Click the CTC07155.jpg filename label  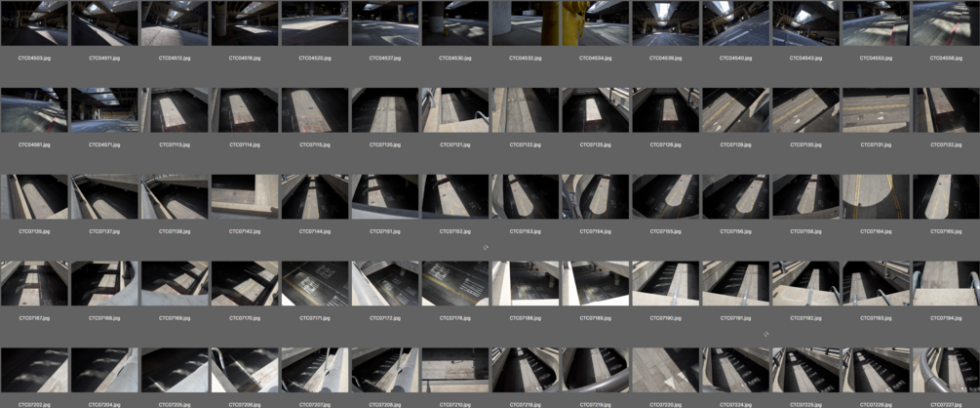tap(665, 231)
